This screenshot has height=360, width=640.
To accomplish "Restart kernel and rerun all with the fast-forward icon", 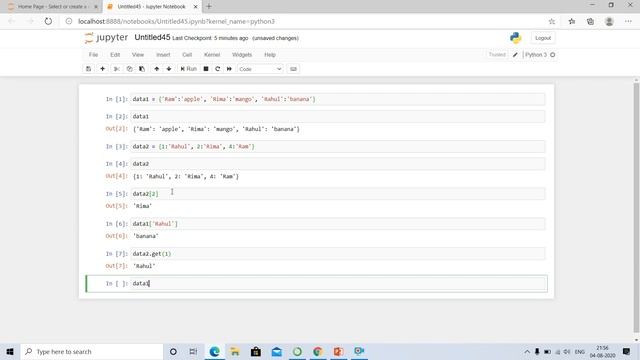I will (x=229, y=69).
